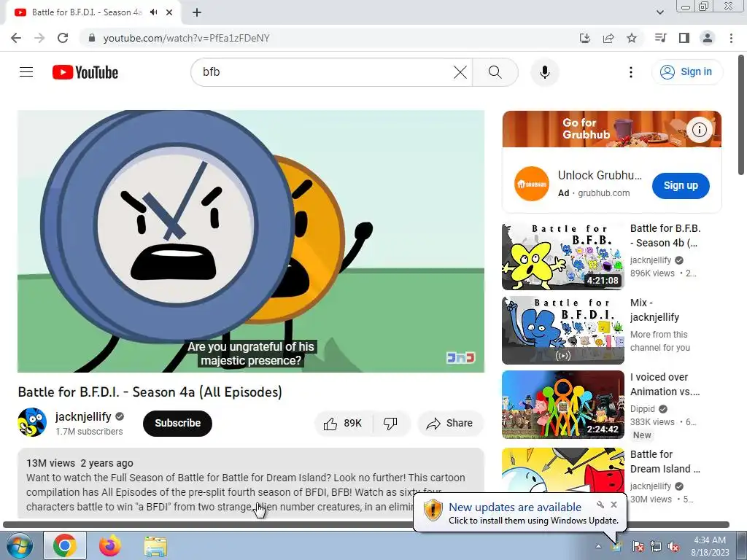Open the YouTube hamburger guide menu

click(x=26, y=72)
